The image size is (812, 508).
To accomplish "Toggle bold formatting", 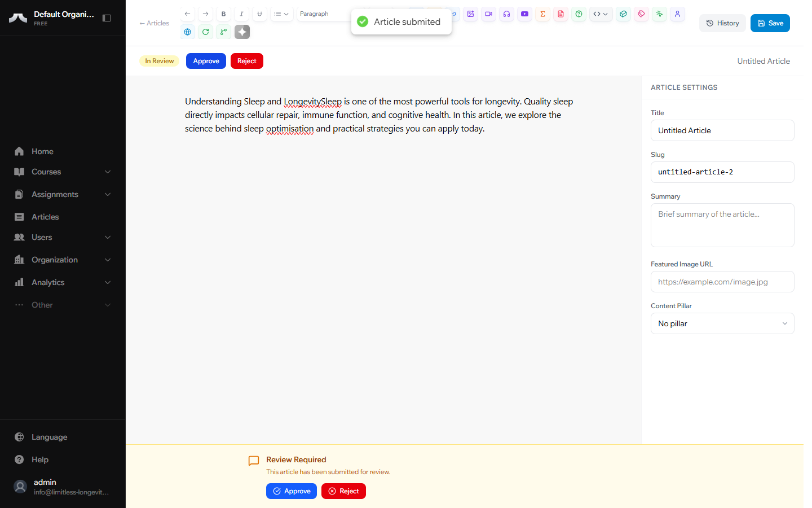I will (x=223, y=14).
